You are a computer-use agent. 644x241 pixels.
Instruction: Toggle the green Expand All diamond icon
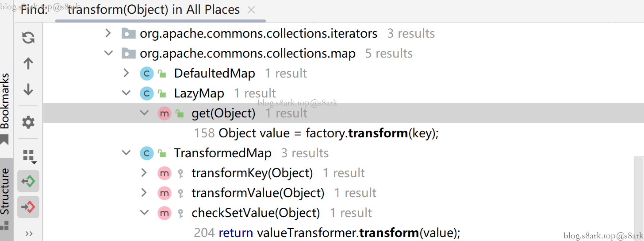[28, 181]
